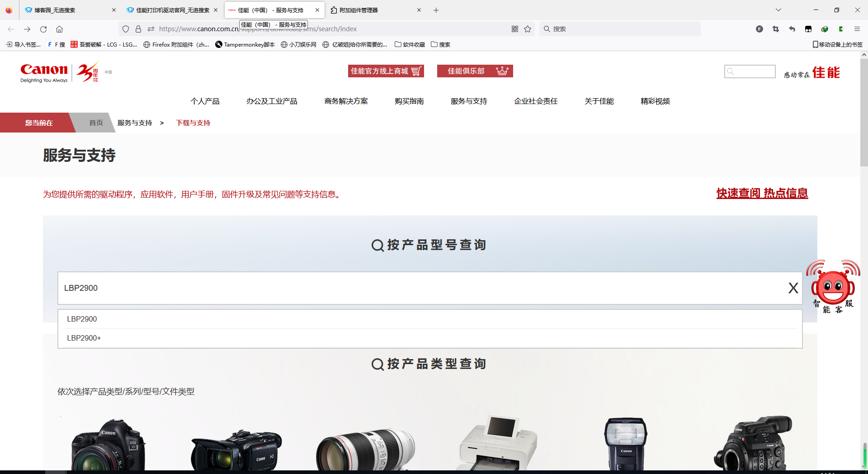Open 精彩视频 menu
This screenshot has width=868, height=474.
click(x=655, y=101)
